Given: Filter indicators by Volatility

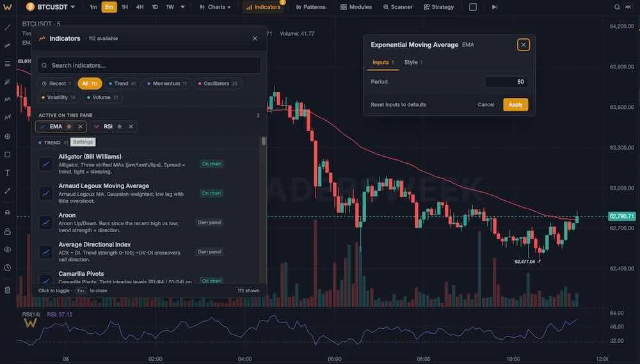Looking at the screenshot, I should [58, 97].
